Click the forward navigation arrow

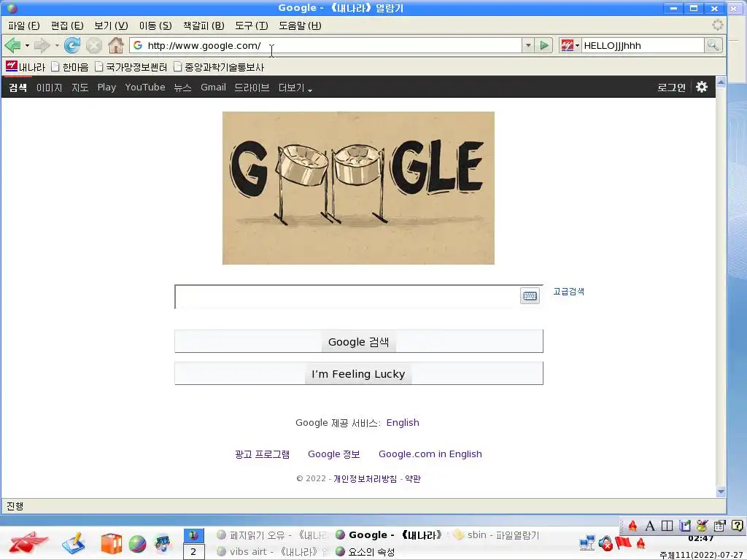point(42,46)
